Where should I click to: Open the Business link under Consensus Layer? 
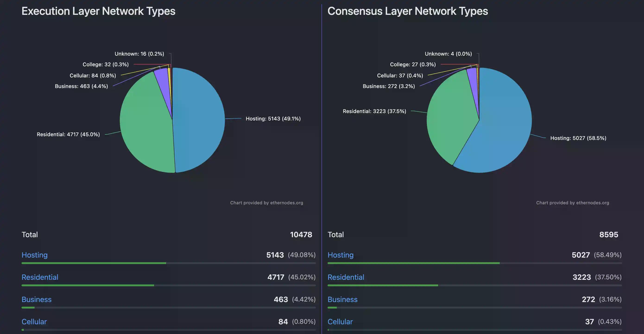pos(342,299)
